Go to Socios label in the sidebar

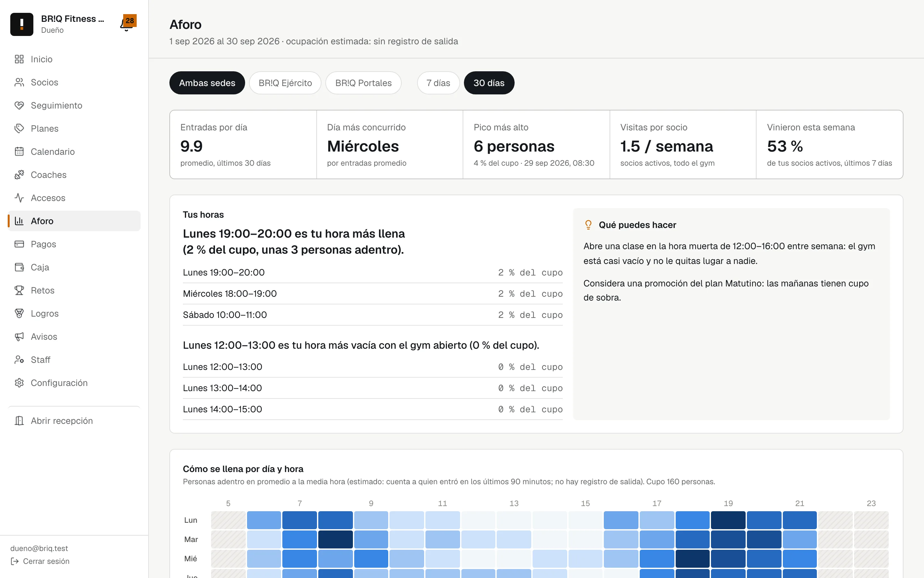44,82
